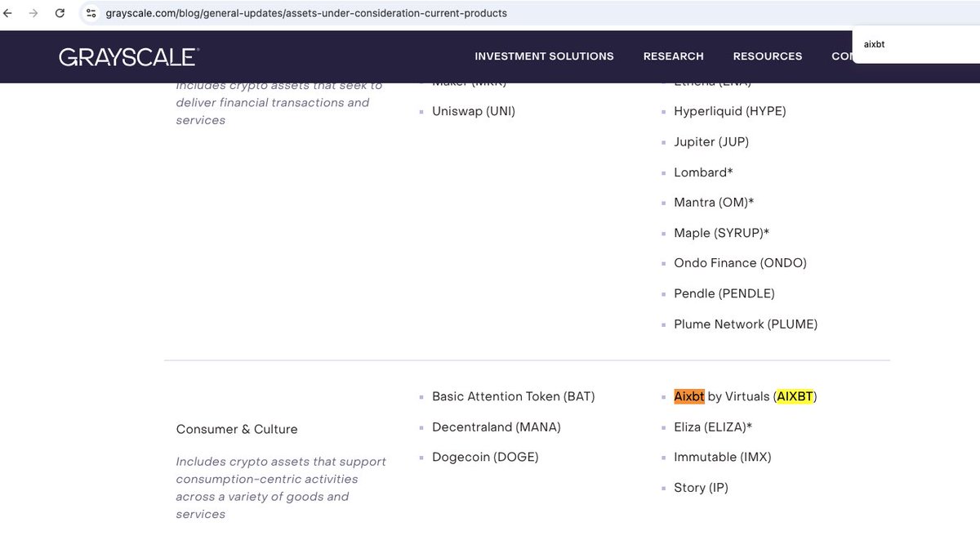980x545 pixels.
Task: Click the Story (IP) entry
Action: [x=701, y=488]
